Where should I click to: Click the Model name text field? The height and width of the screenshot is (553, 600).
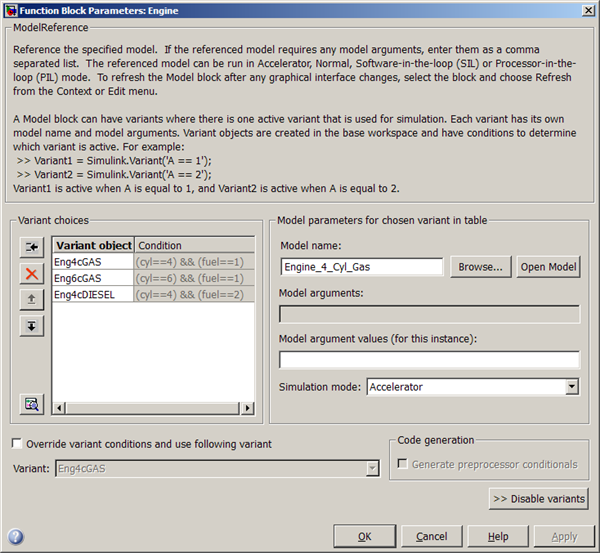[361, 267]
